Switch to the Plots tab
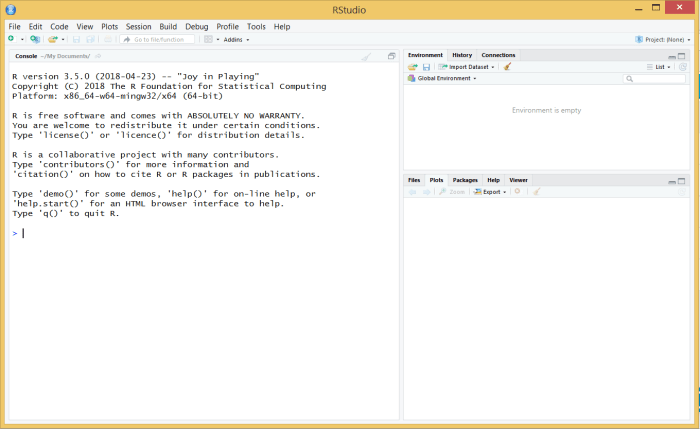 point(436,180)
